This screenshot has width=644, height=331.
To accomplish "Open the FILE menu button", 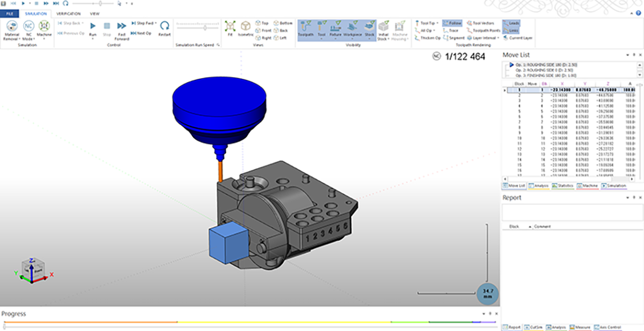I will tap(10, 13).
